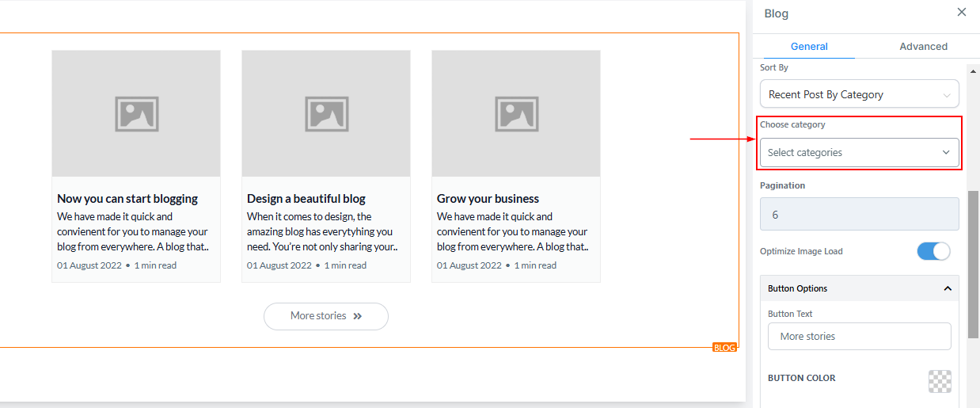This screenshot has height=408, width=980.
Task: Click the first post image placeholder
Action: (x=136, y=113)
